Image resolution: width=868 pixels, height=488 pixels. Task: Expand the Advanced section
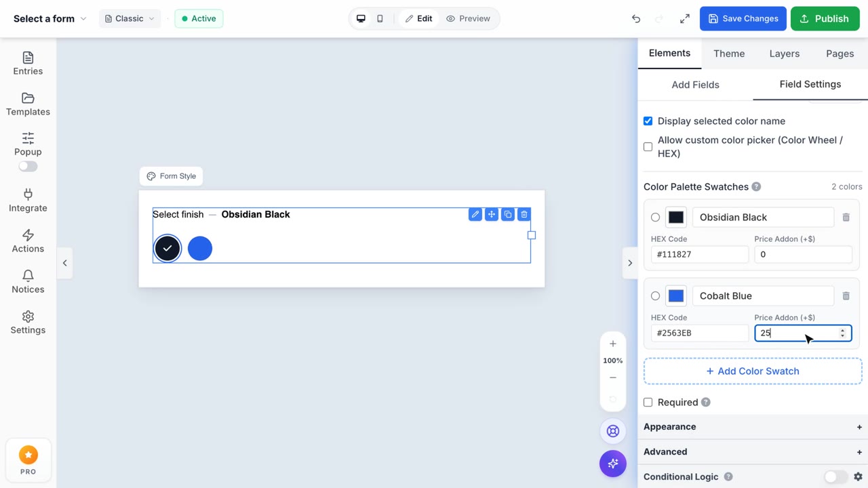point(753,451)
